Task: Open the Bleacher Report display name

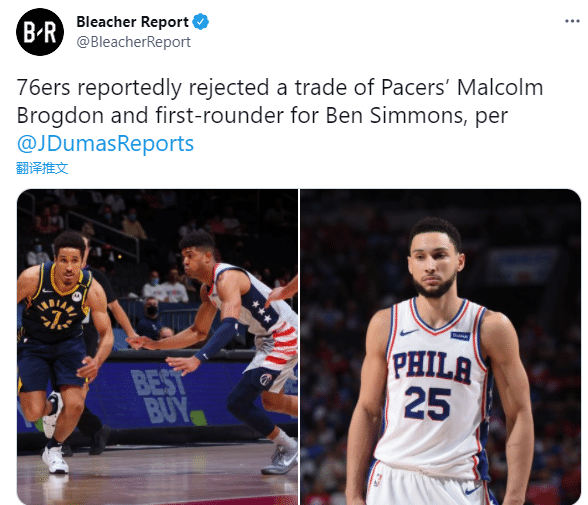Action: 132,22
